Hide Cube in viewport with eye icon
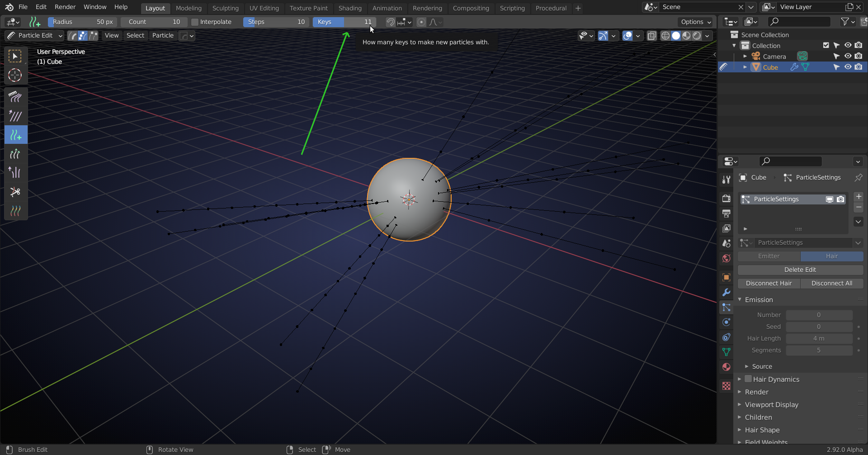This screenshot has width=868, height=455. point(848,67)
